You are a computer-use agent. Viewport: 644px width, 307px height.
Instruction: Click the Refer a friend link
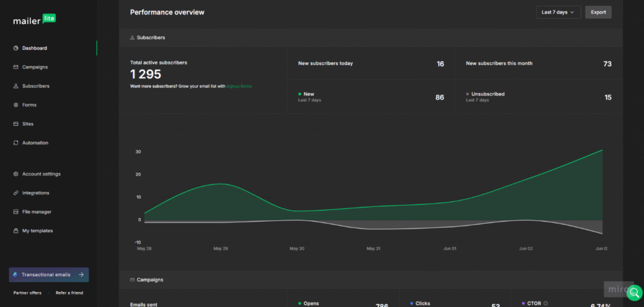pyautogui.click(x=69, y=293)
